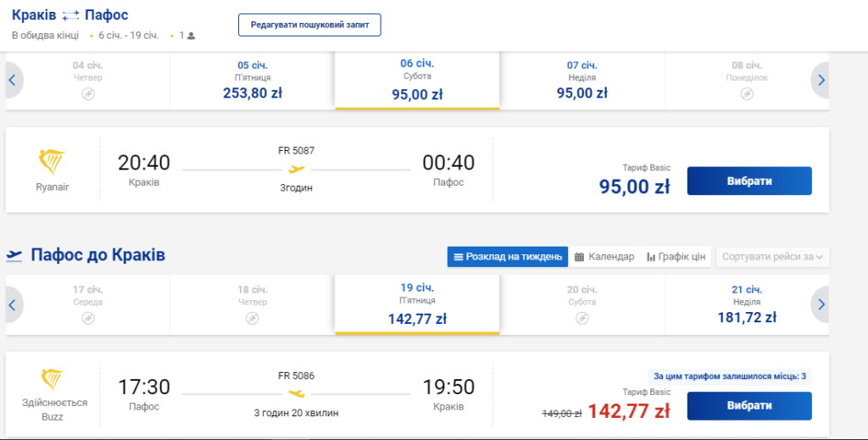Show previous return dates with left arrow
The image size is (868, 440).
click(12, 304)
